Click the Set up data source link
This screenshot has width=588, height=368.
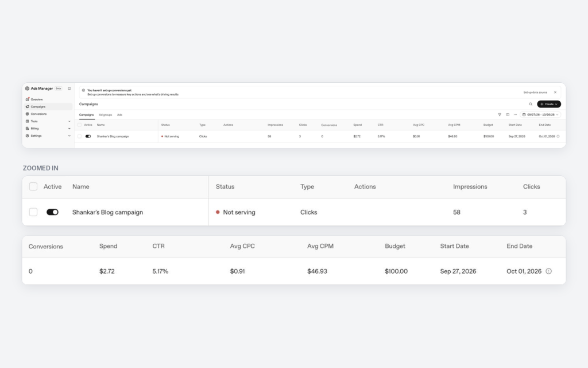(535, 93)
